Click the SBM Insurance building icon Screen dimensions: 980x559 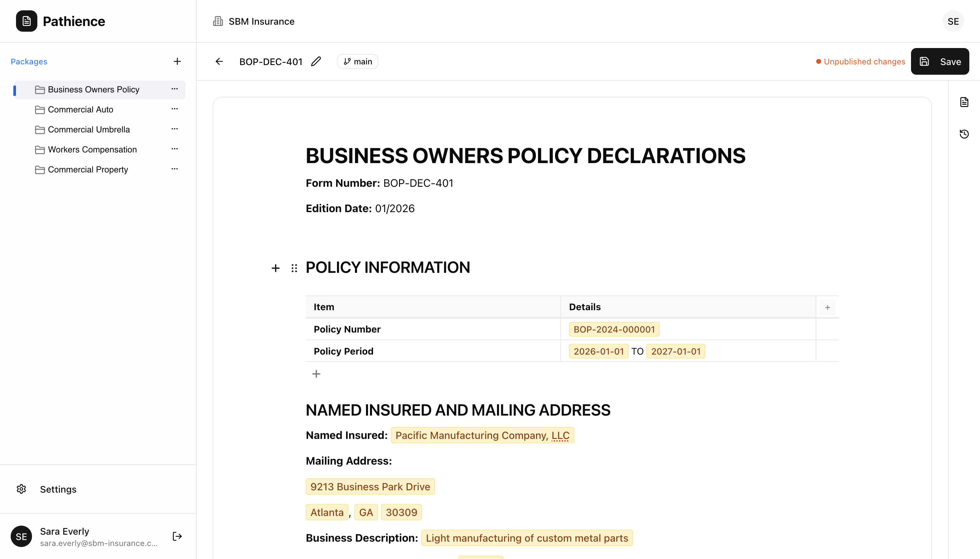coord(218,21)
